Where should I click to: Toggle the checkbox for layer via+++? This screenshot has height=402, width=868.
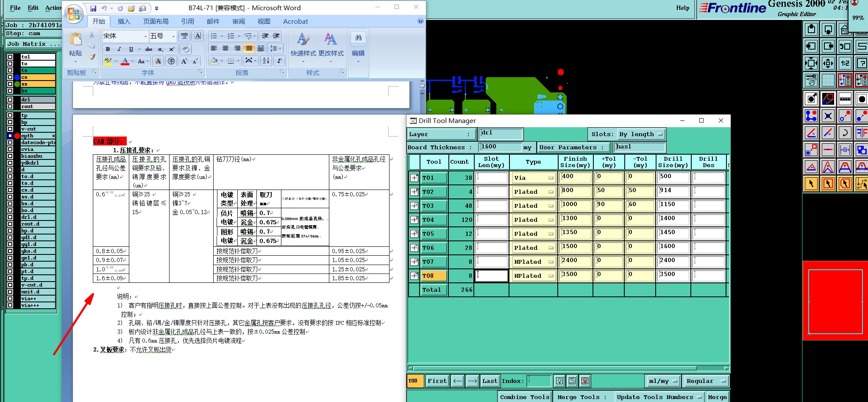pos(10,305)
